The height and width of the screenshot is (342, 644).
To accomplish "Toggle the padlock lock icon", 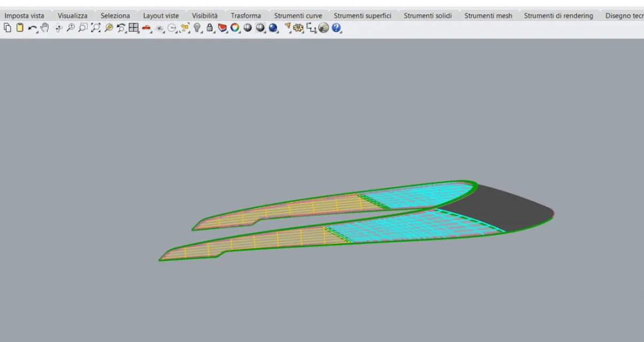I will 210,28.
